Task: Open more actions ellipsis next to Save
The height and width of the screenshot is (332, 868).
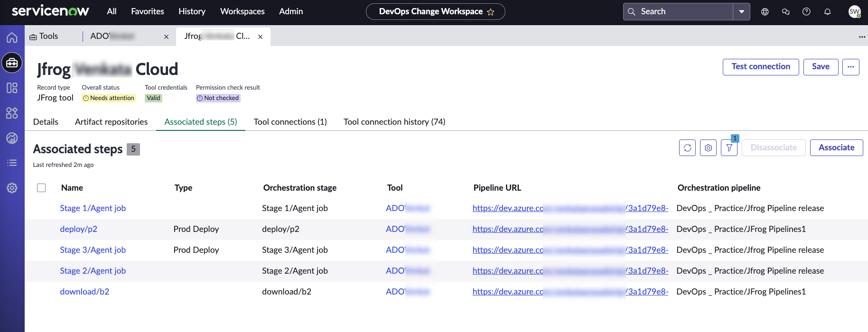Action: click(x=850, y=67)
